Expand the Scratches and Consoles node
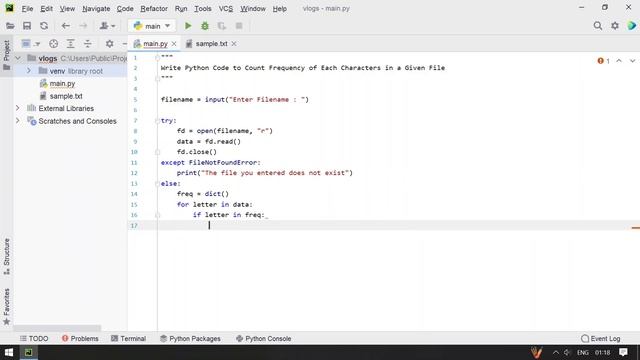Viewport: 640px width, 360px height. (x=18, y=121)
